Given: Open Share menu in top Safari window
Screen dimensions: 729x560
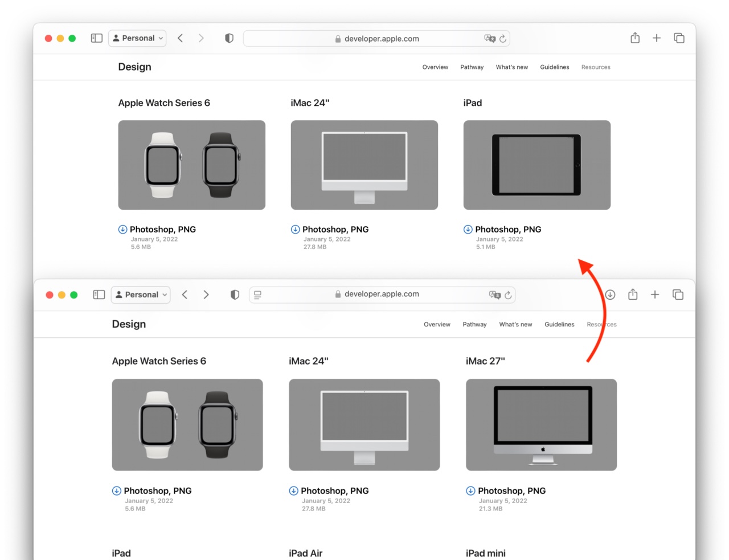Looking at the screenshot, I should tap(635, 38).
